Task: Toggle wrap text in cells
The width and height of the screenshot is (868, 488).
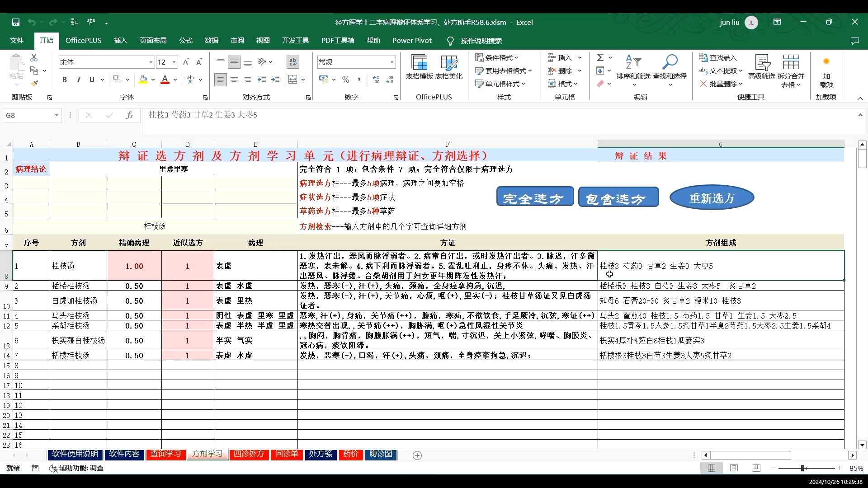Action: coord(293,62)
